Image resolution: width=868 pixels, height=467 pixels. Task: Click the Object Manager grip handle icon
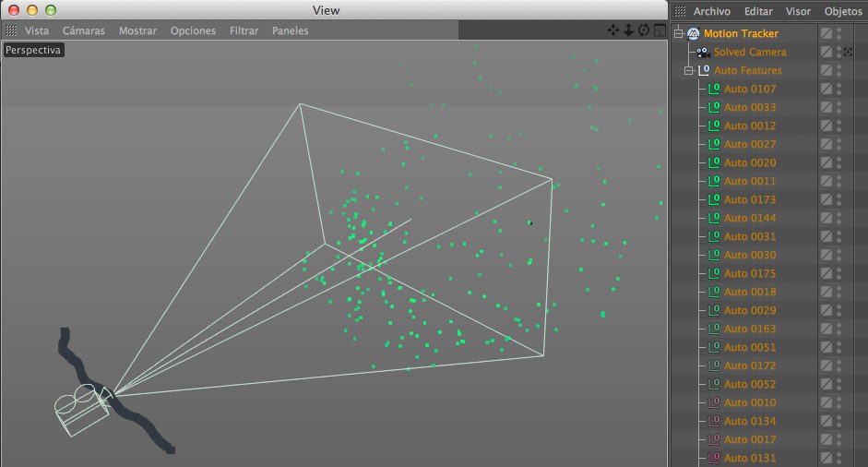681,11
